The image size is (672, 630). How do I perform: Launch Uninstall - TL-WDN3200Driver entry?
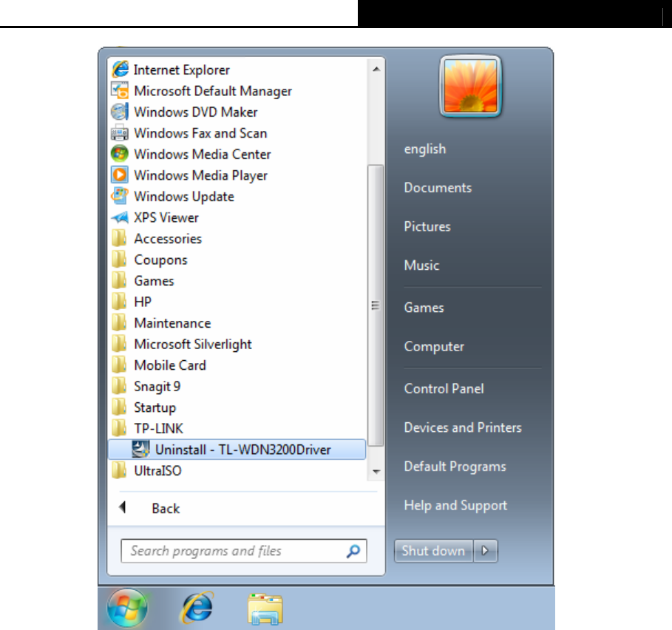coord(237,449)
